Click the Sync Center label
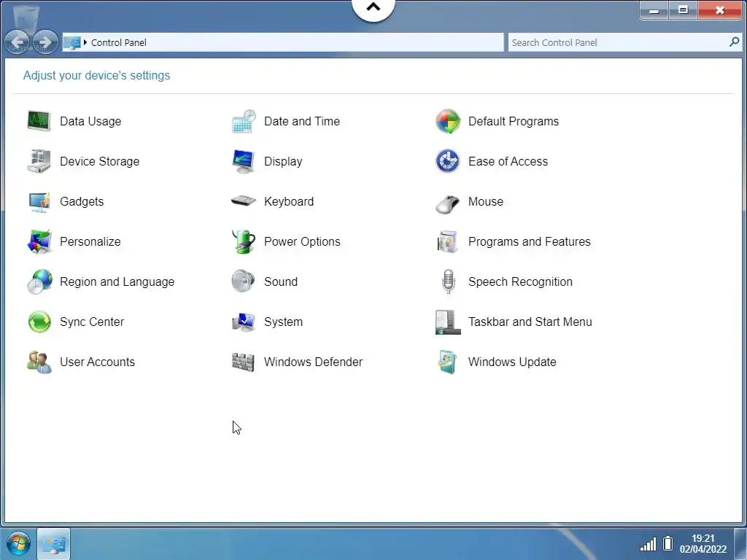This screenshot has height=560, width=747. tap(92, 322)
